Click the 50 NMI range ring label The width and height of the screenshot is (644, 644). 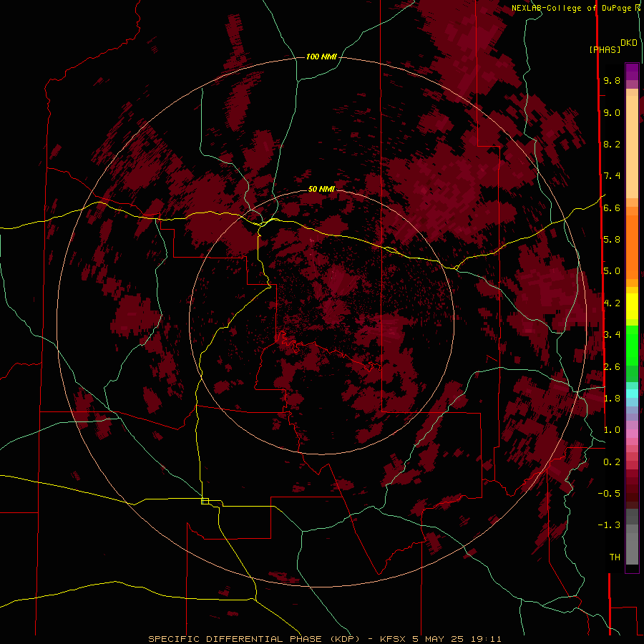pos(321,189)
